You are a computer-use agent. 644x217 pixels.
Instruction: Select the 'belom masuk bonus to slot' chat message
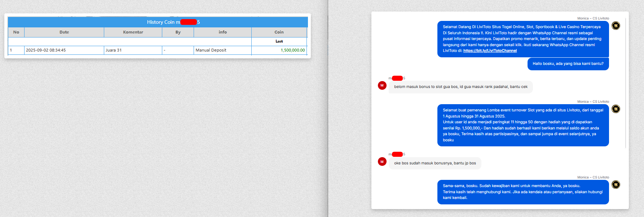pos(461,87)
